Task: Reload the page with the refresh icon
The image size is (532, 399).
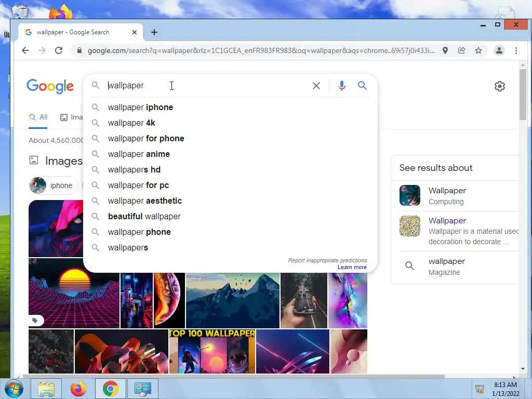Action: coord(59,50)
